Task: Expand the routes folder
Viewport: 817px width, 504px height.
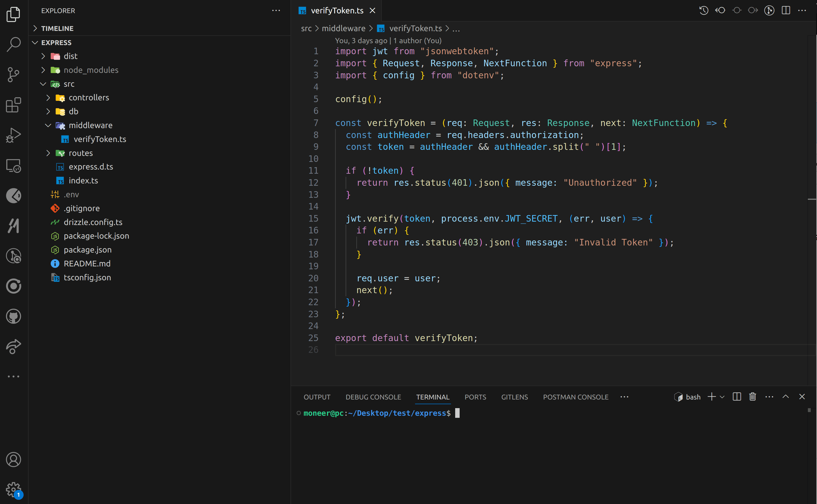Action: pos(159,153)
